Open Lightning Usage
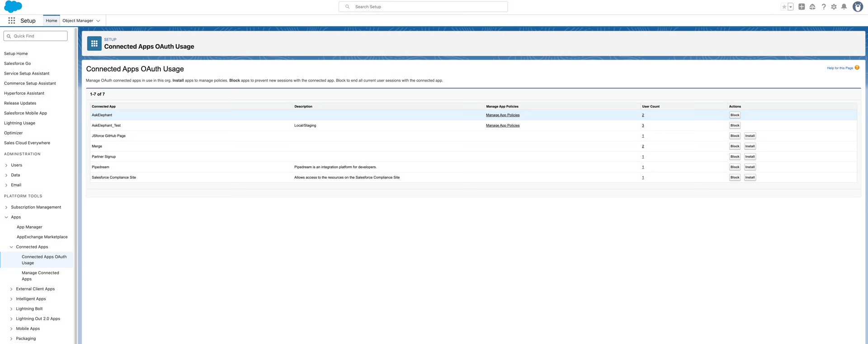868x344 pixels. click(19, 123)
